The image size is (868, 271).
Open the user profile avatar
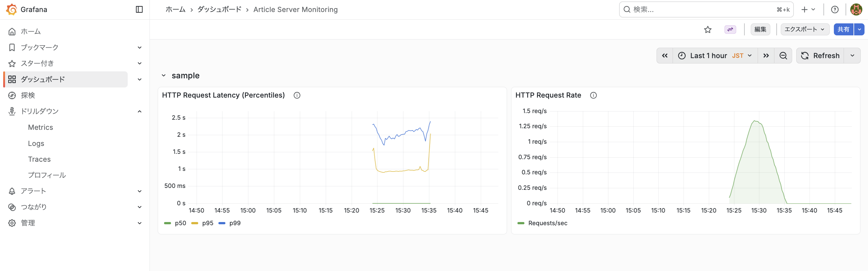pyautogui.click(x=856, y=9)
